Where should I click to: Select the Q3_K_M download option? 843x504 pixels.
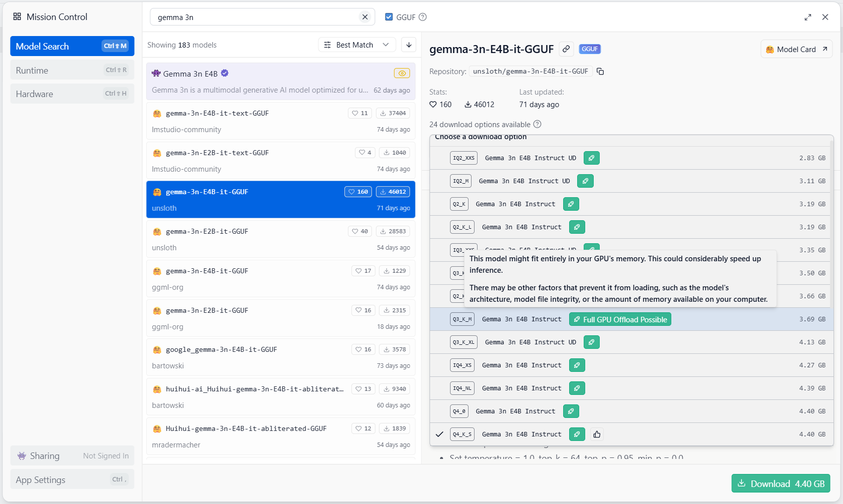pyautogui.click(x=631, y=319)
